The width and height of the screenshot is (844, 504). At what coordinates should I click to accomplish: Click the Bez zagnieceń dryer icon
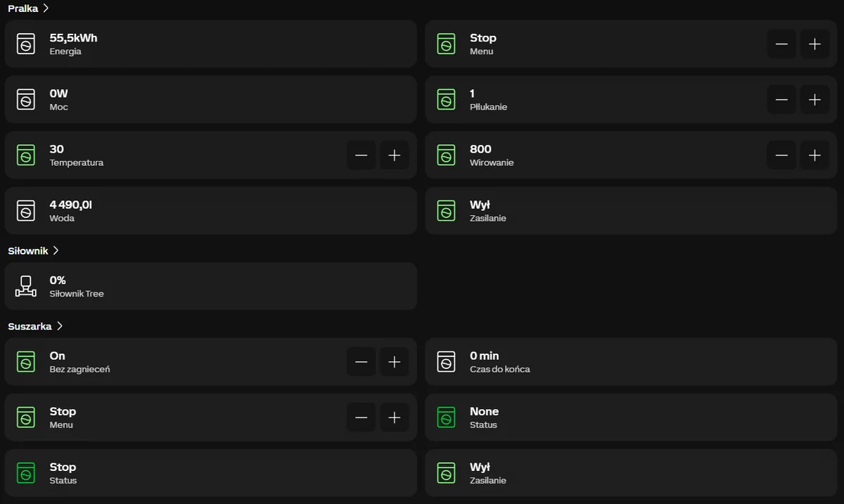tap(26, 362)
